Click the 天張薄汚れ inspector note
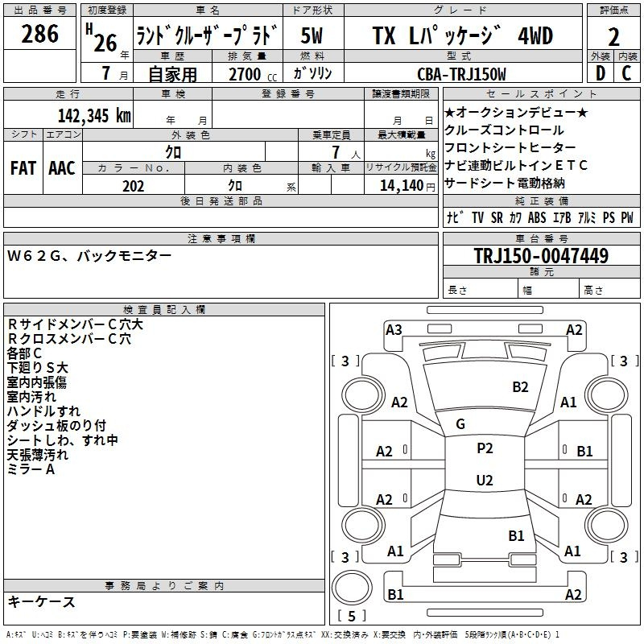 click(37, 454)
